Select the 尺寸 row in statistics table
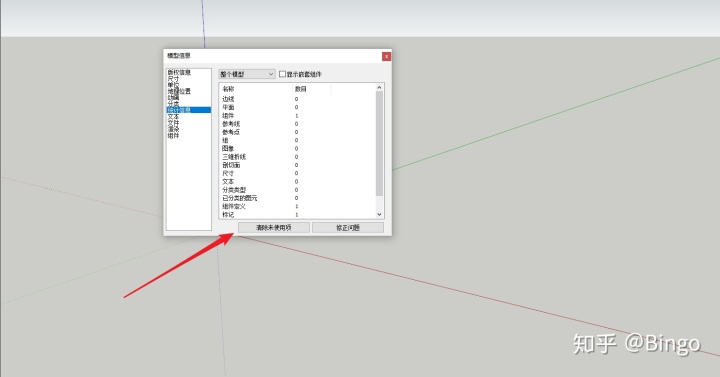The image size is (720, 377). coord(297,174)
